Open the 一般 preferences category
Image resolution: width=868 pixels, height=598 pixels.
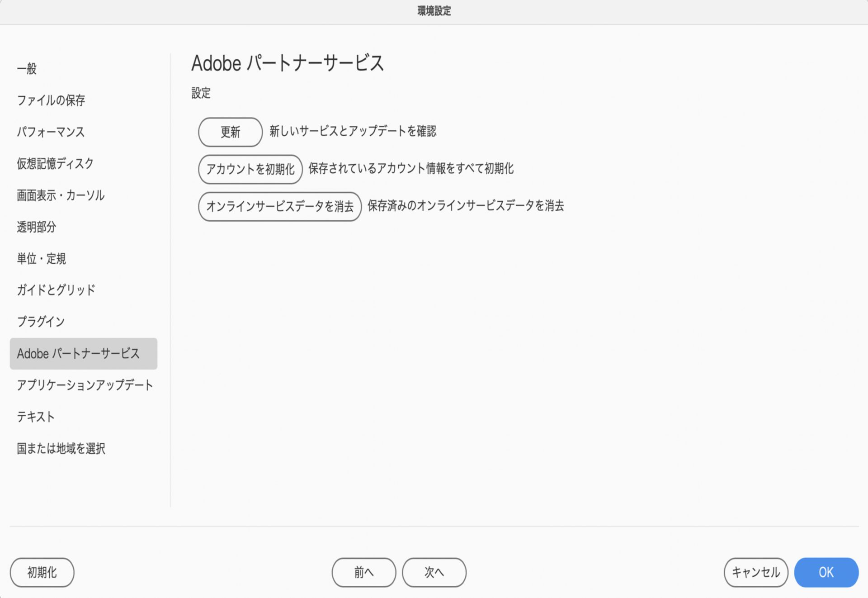pyautogui.click(x=27, y=69)
